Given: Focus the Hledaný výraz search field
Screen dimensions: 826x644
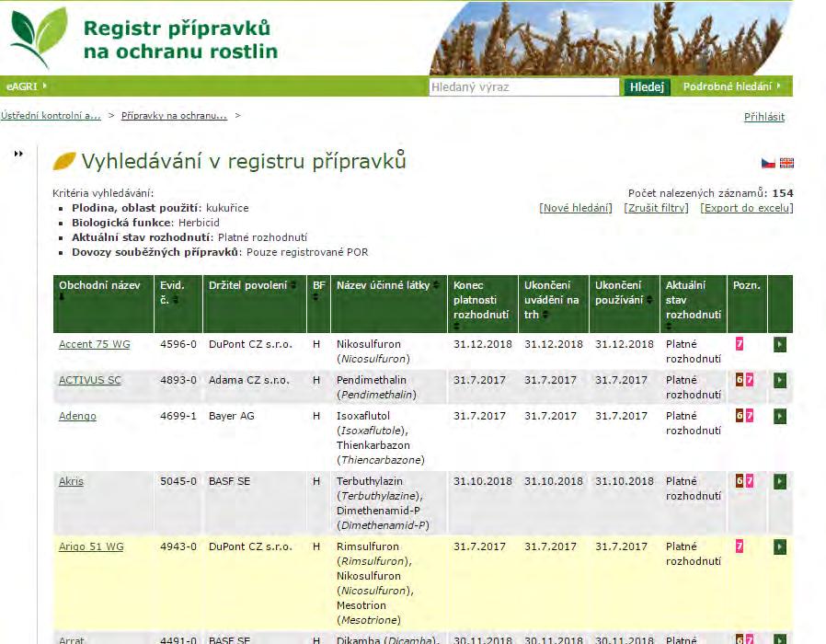Looking at the screenshot, I should click(x=523, y=87).
